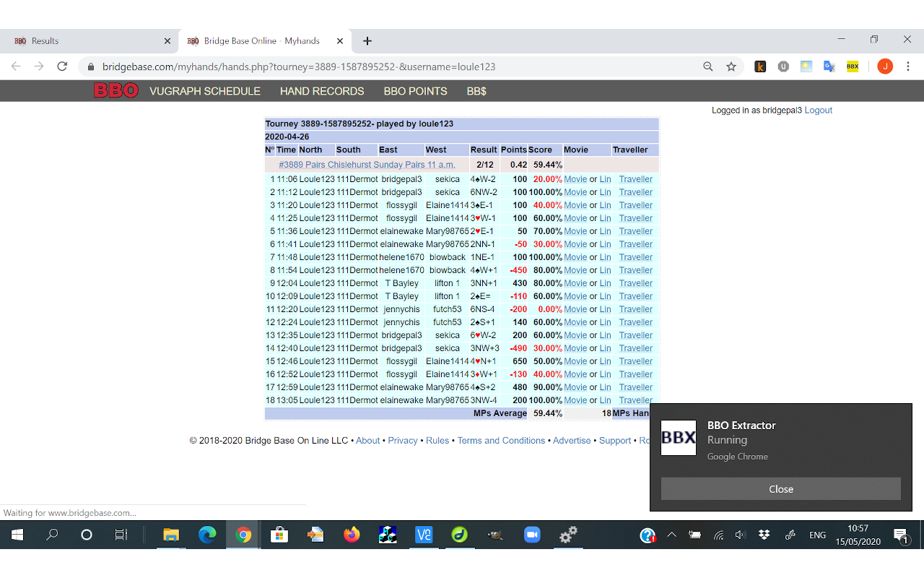This screenshot has width=924, height=578.
Task: Select the 100.00% score for board 7
Action: (546, 257)
